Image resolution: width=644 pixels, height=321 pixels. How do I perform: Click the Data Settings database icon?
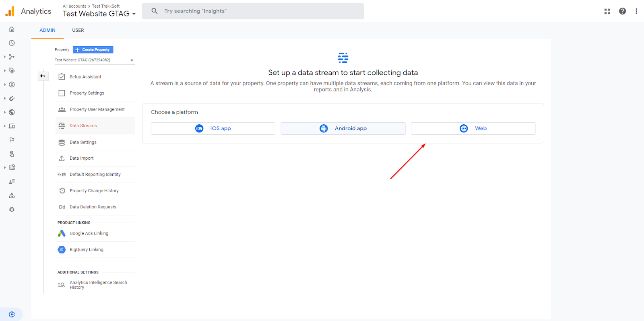(x=62, y=142)
